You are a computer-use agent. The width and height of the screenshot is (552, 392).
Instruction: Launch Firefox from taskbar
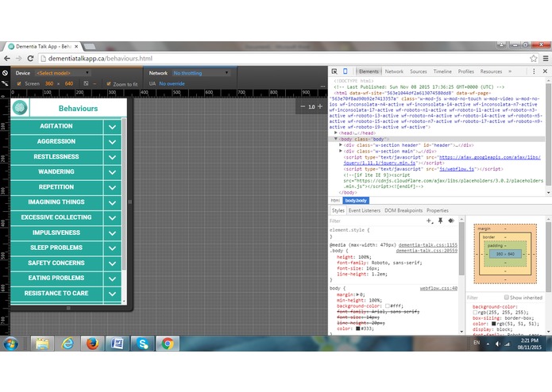point(92,344)
